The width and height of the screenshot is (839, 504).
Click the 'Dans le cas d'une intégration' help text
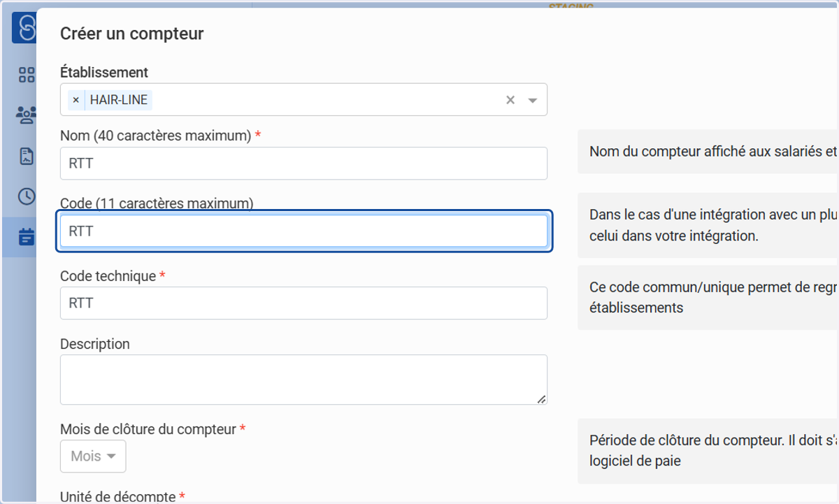tap(713, 225)
